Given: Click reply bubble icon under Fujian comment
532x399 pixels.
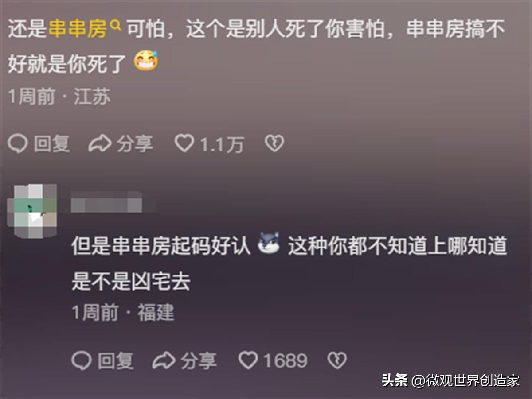Looking at the screenshot, I should [x=82, y=361].
